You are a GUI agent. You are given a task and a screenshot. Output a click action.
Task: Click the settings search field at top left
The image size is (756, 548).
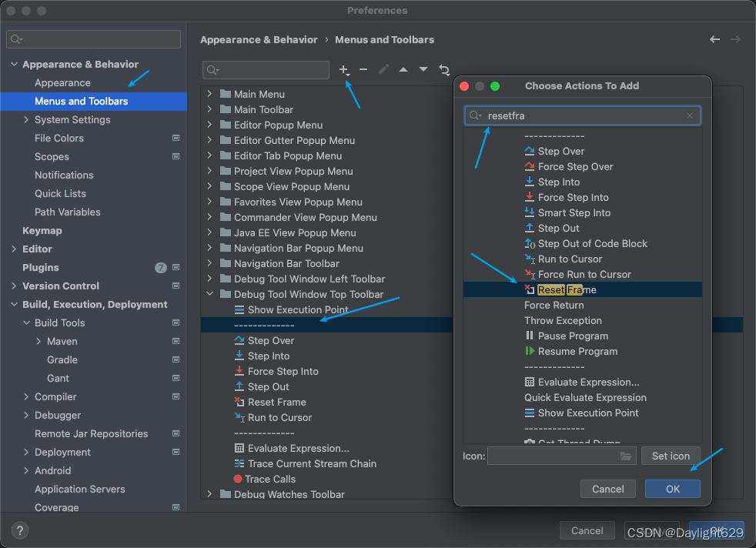[x=92, y=38]
